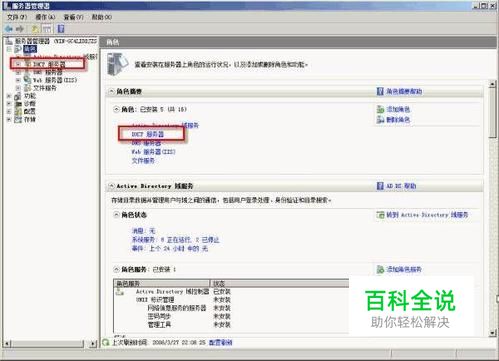Screen dimensions: 499x361
Task: Expand the 文件服务 tree node
Action: pos(18,88)
